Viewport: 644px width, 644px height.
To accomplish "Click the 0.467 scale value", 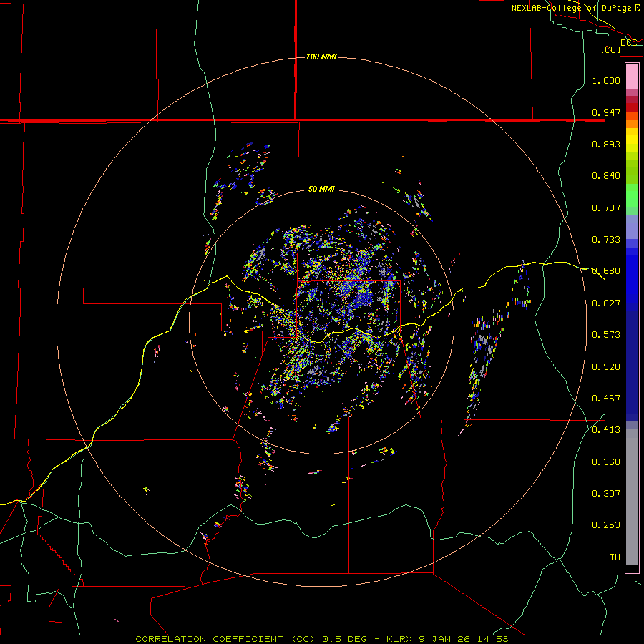I will point(606,399).
